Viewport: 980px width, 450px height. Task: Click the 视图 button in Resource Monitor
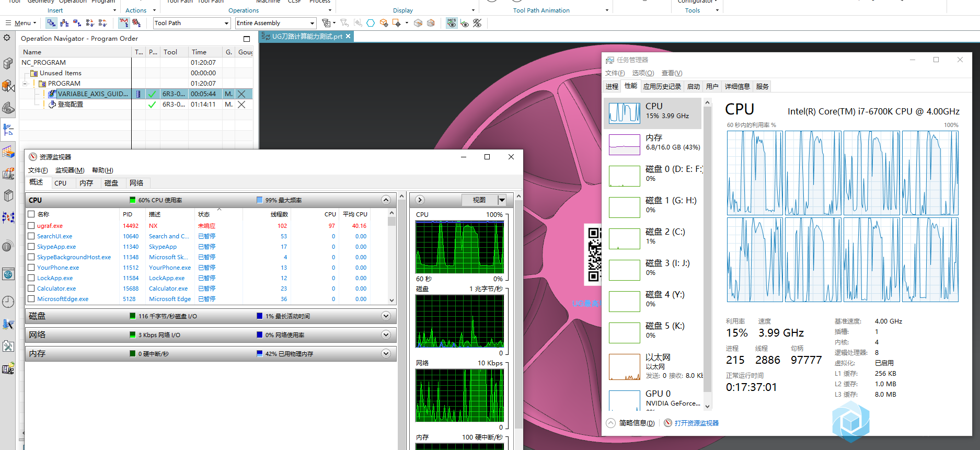[x=479, y=200]
